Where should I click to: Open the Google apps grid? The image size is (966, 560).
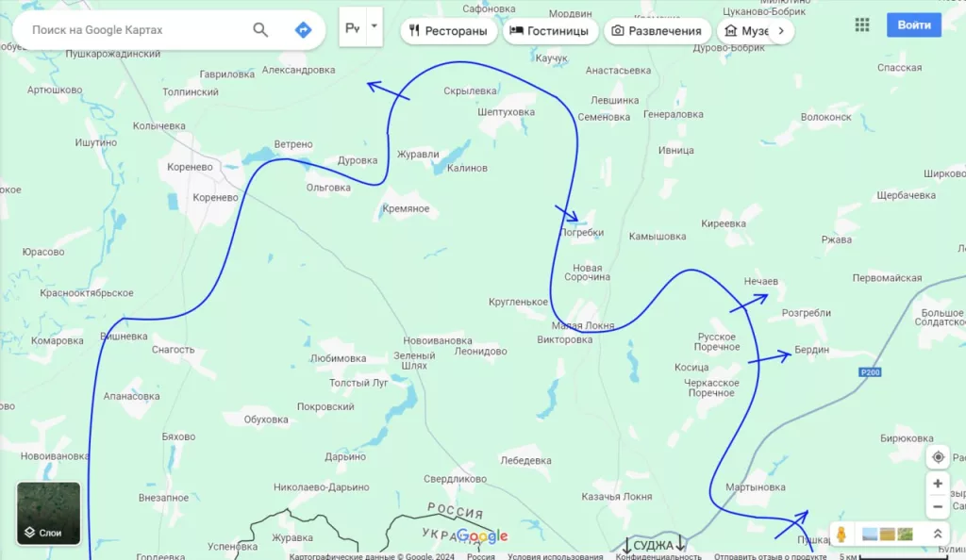(x=862, y=25)
